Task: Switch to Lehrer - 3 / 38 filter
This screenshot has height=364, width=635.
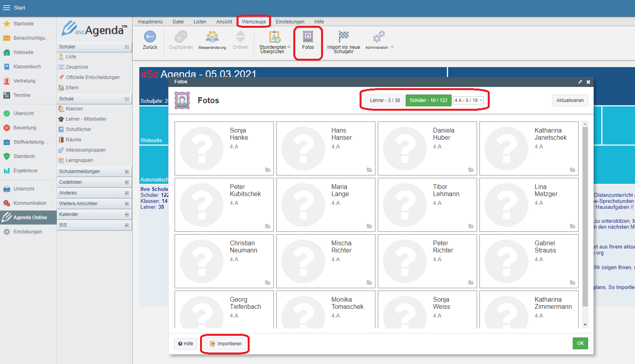Action: click(385, 100)
